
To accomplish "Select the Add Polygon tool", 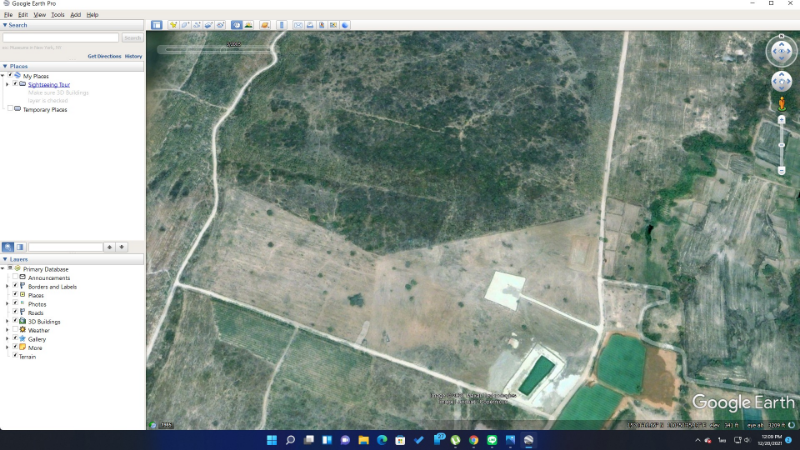I will tap(185, 24).
